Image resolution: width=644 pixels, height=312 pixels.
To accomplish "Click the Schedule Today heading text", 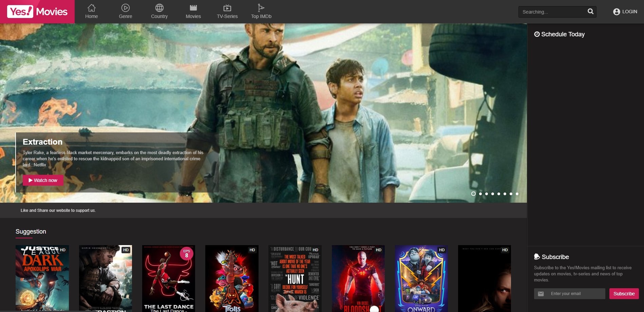I will (563, 34).
